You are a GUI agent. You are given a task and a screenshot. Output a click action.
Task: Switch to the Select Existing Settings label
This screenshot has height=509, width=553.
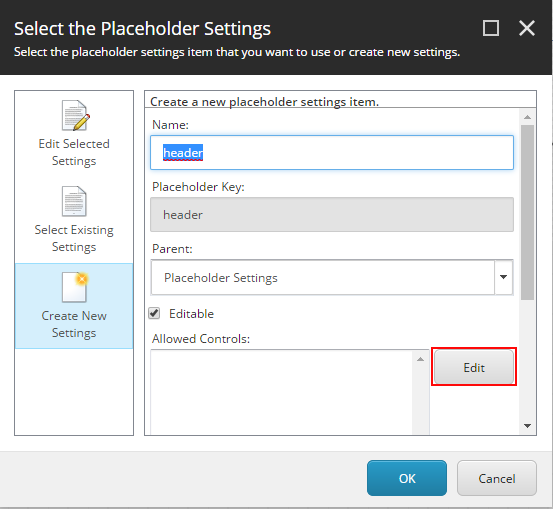[74, 238]
